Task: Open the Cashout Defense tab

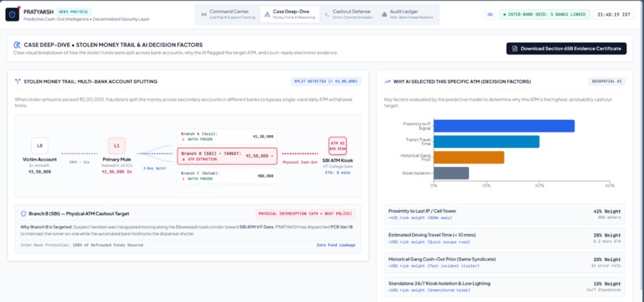Action: [x=348, y=14]
